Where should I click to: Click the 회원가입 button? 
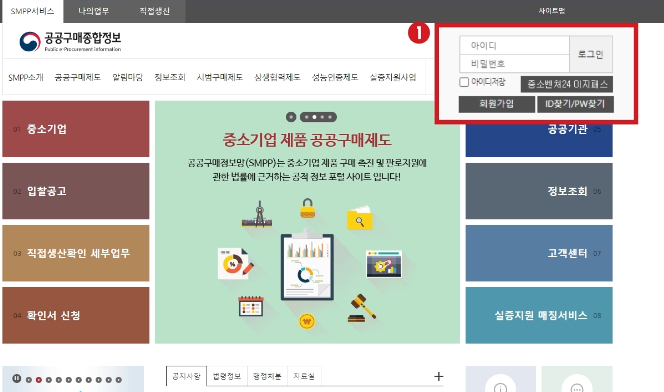point(496,104)
